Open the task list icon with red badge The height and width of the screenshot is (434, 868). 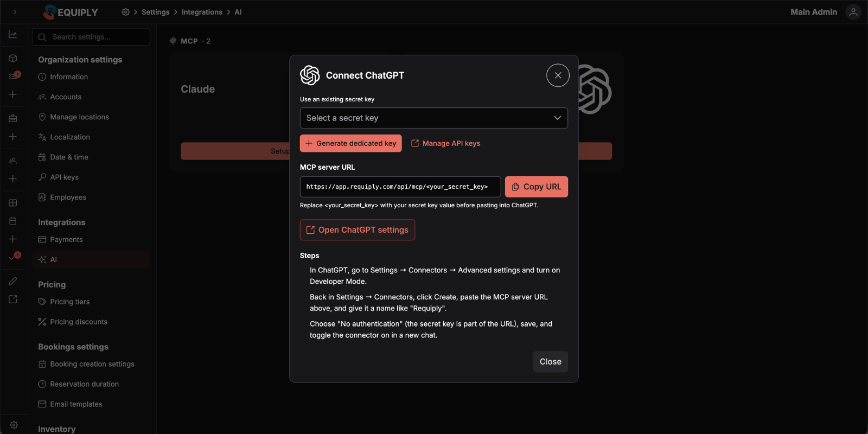click(x=14, y=76)
